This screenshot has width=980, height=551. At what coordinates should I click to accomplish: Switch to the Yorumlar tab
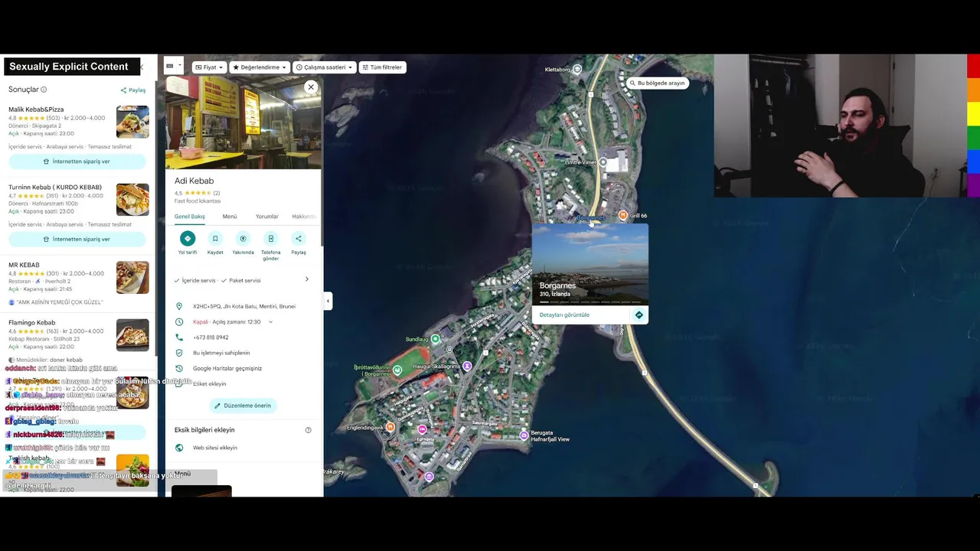267,217
